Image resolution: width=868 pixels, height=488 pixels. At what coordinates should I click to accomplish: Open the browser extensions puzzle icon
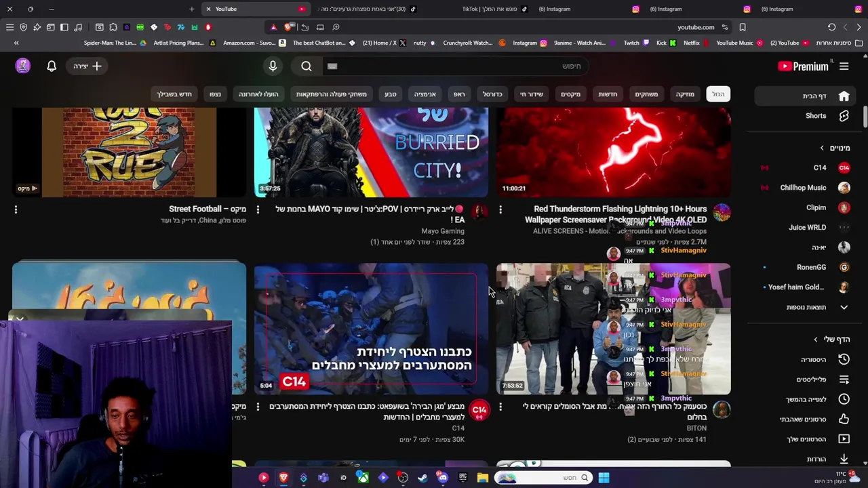point(113,27)
